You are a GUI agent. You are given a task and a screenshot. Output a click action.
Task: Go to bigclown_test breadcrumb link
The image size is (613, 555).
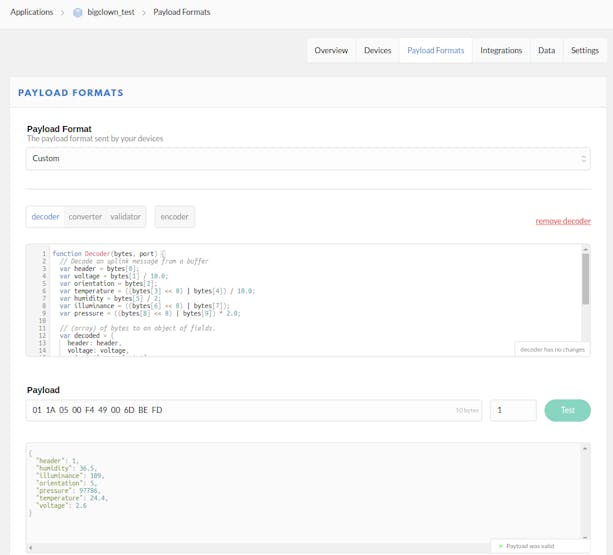111,12
